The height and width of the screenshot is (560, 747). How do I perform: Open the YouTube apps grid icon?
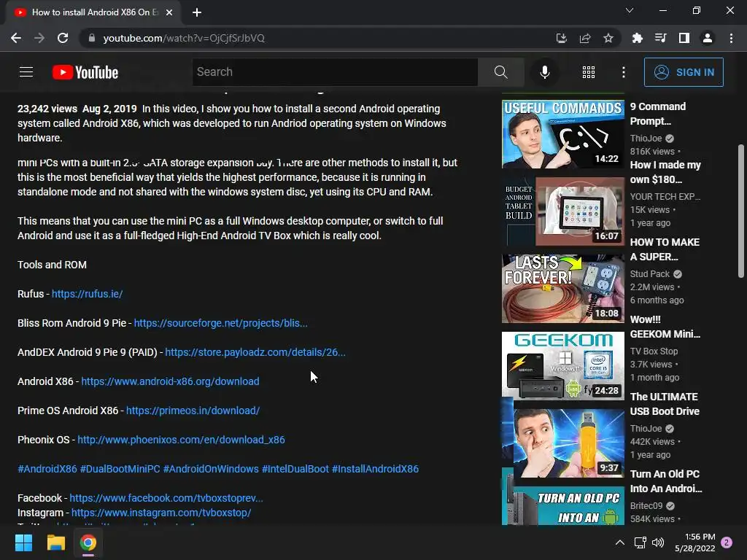(589, 72)
